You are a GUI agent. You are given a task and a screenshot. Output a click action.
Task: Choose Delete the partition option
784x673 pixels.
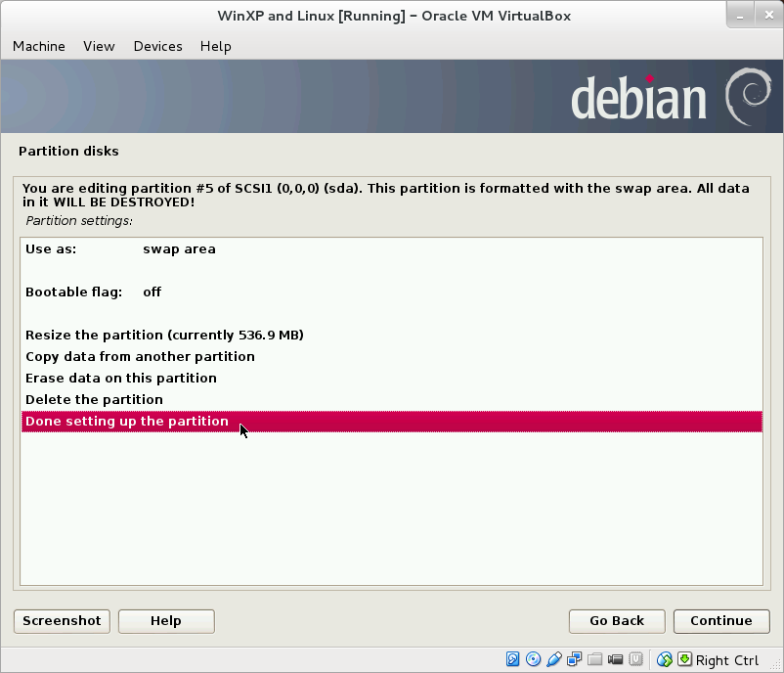click(x=94, y=399)
